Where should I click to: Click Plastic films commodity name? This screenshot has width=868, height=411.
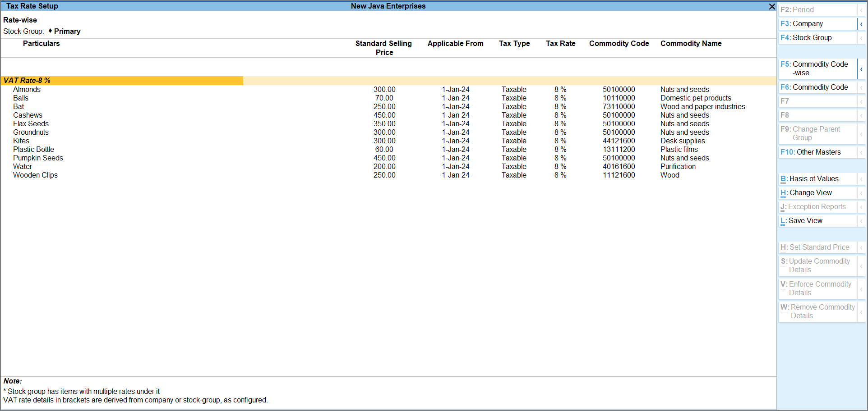click(x=679, y=149)
